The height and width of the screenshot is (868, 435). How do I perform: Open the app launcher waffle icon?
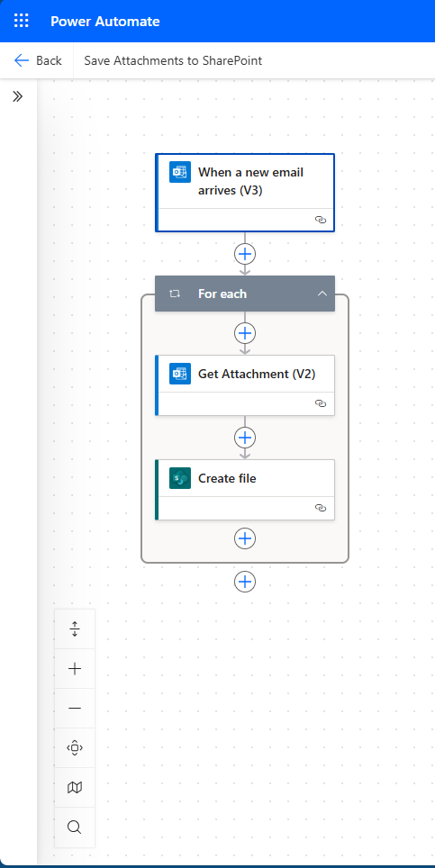click(x=21, y=21)
